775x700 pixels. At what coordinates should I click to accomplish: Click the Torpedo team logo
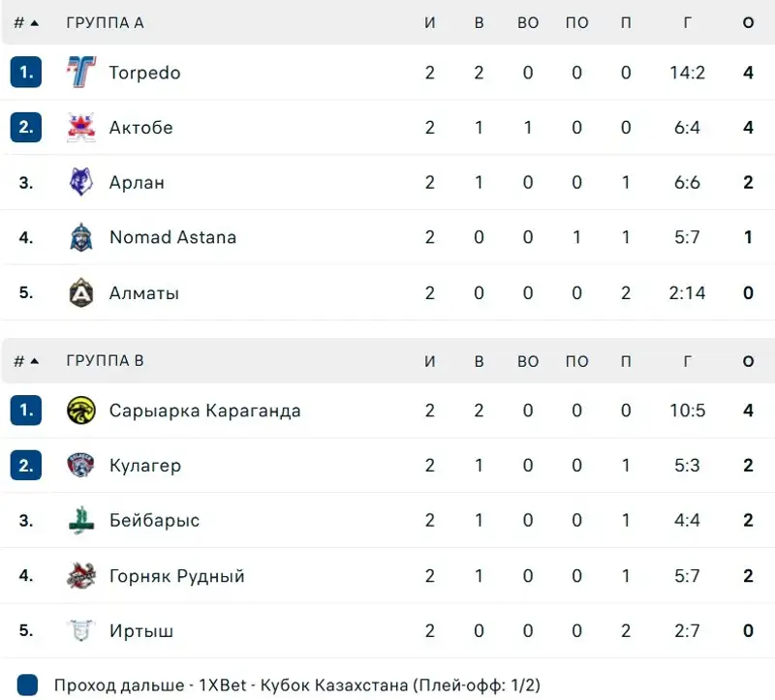(81, 72)
